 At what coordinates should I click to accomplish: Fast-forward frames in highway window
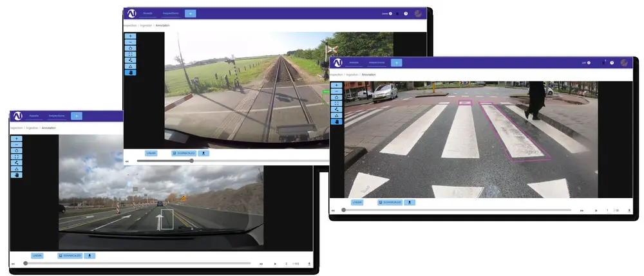(261, 264)
